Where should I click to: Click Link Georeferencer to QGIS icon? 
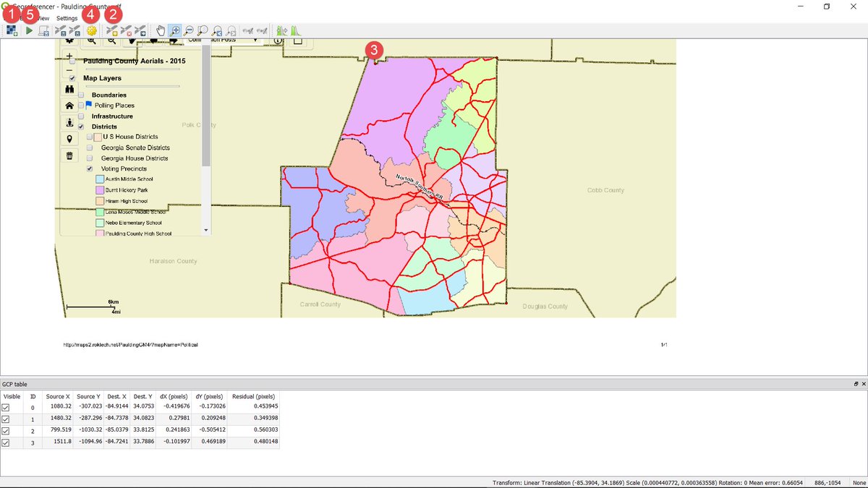248,30
